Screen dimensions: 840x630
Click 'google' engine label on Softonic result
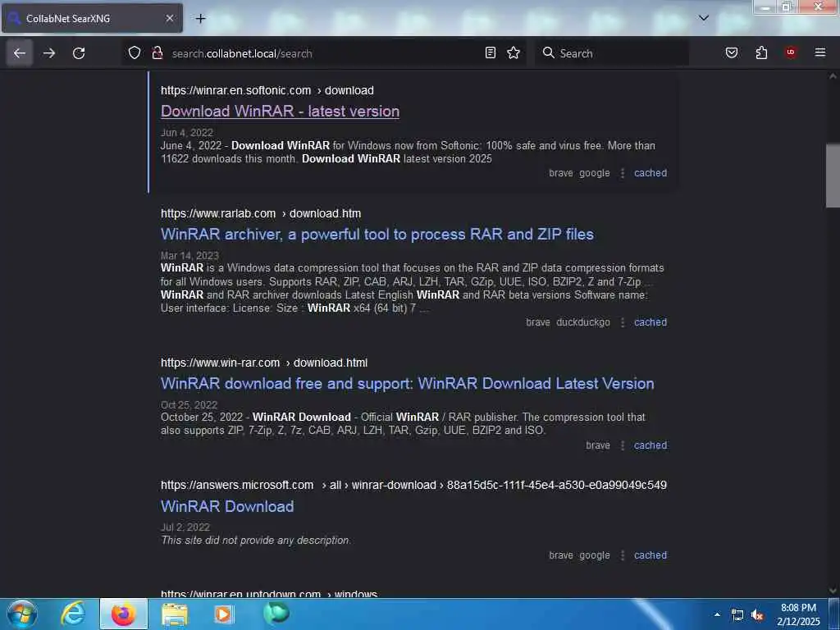tap(594, 173)
